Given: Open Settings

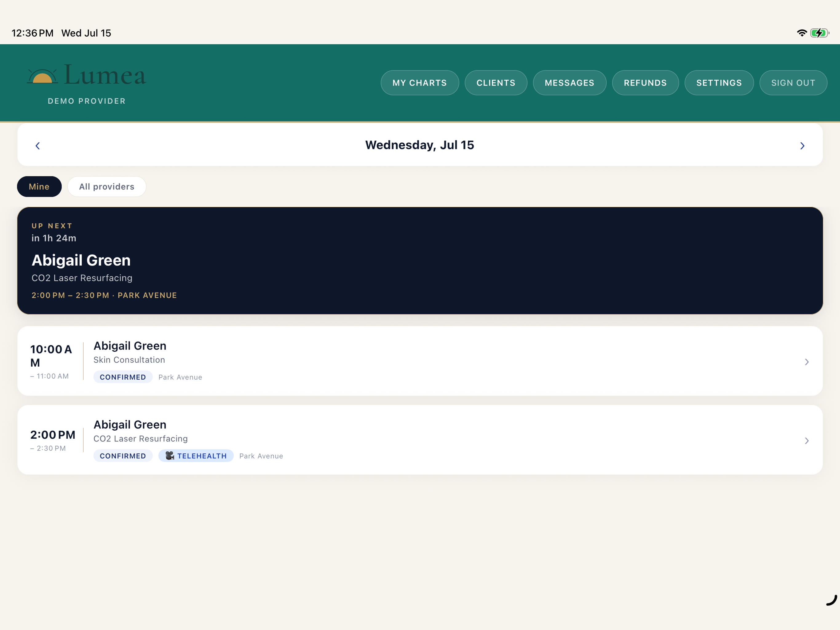Looking at the screenshot, I should pyautogui.click(x=719, y=83).
